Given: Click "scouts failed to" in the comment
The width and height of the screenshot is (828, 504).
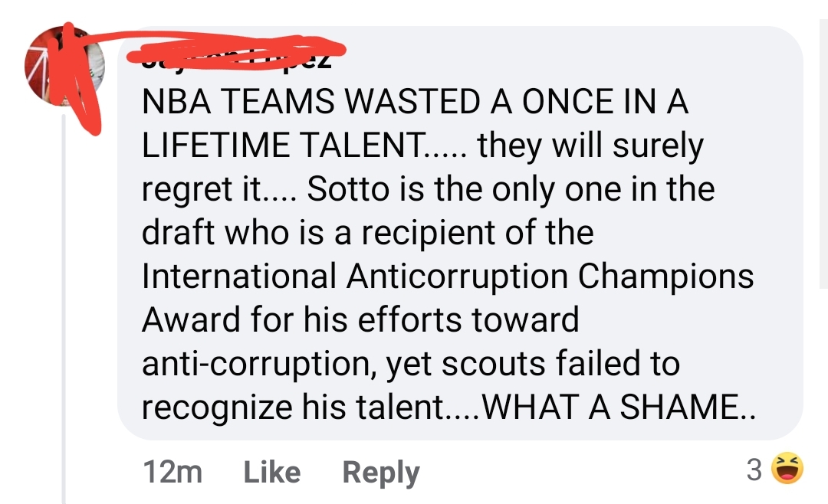Looking at the screenshot, I should coord(560,363).
